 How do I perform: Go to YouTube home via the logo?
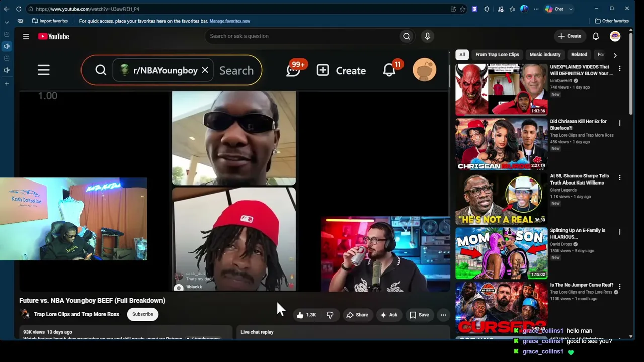[x=53, y=36]
